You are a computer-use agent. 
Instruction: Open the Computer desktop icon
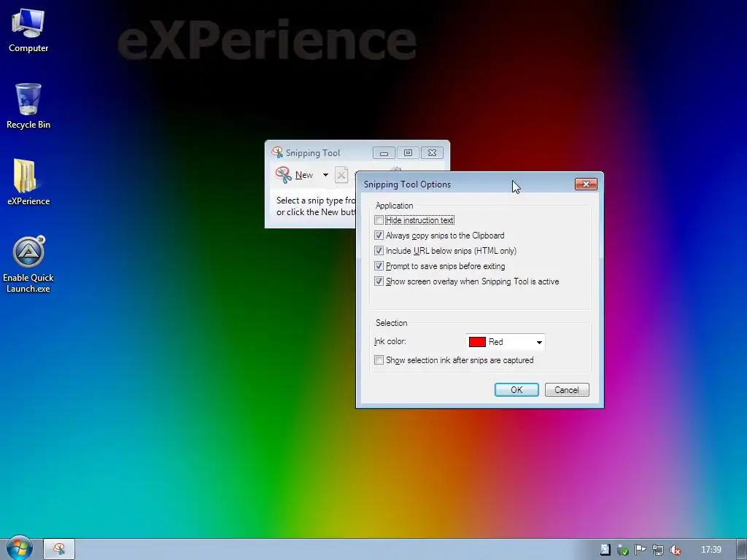click(x=28, y=31)
